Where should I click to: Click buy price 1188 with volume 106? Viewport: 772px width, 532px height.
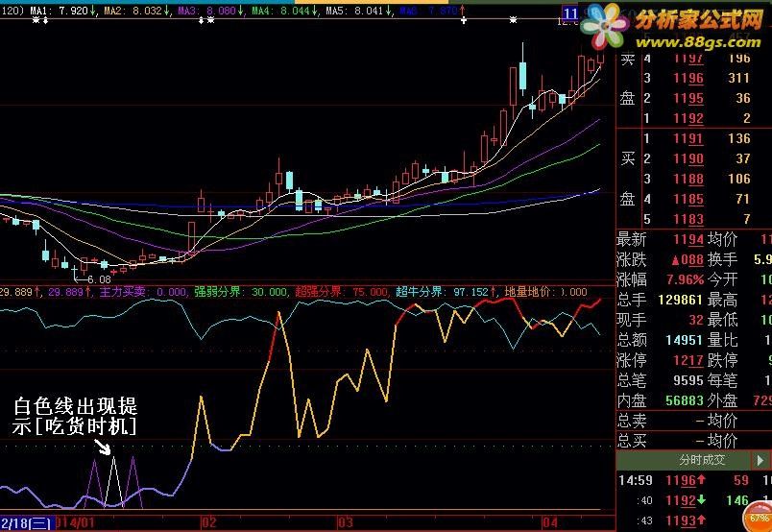[x=688, y=179]
